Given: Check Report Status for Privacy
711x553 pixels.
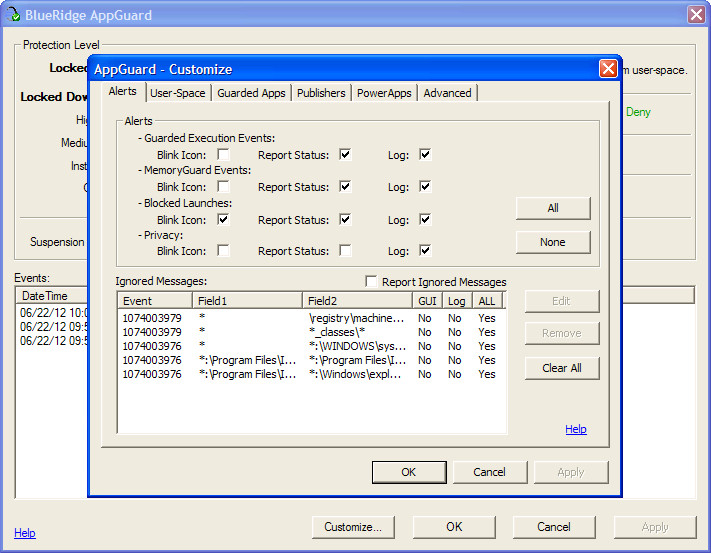Looking at the screenshot, I should click(x=345, y=251).
